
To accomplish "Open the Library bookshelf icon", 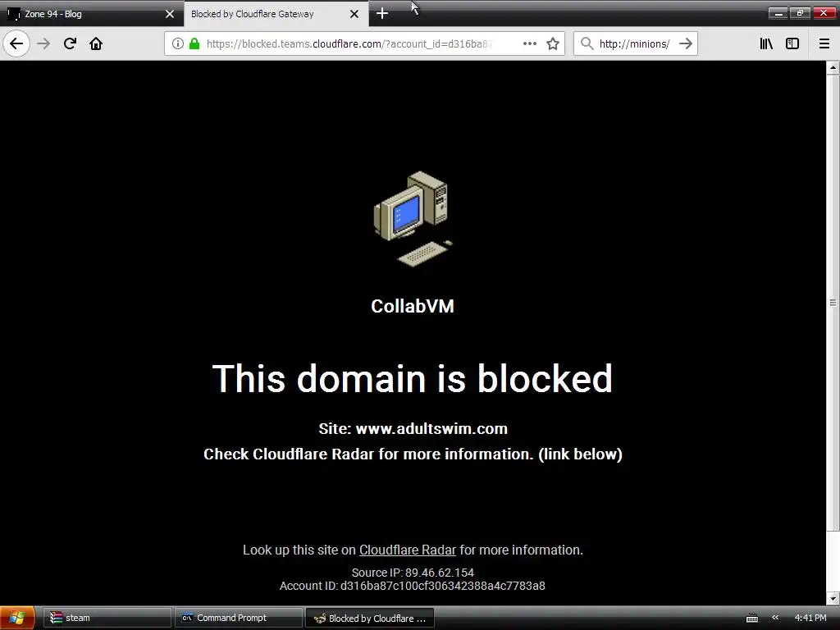I will [766, 43].
